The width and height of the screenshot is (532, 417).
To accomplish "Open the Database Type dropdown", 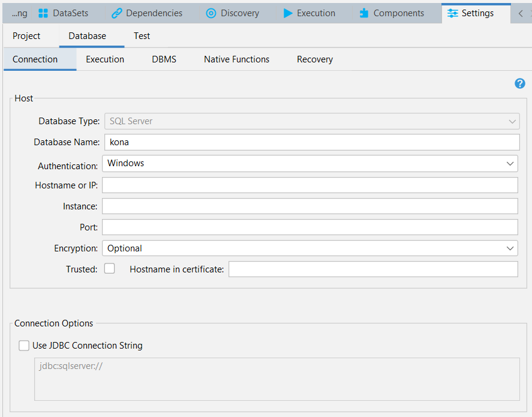I will point(312,121).
